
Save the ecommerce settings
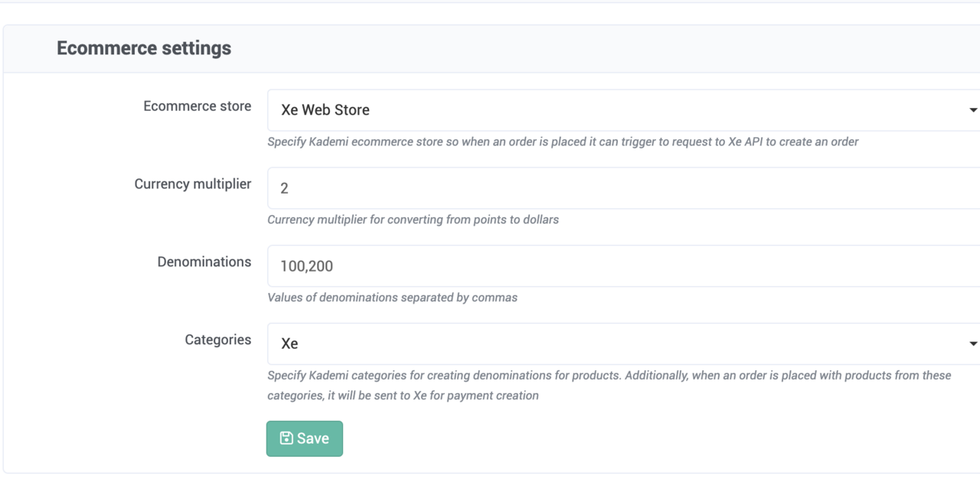click(x=305, y=438)
